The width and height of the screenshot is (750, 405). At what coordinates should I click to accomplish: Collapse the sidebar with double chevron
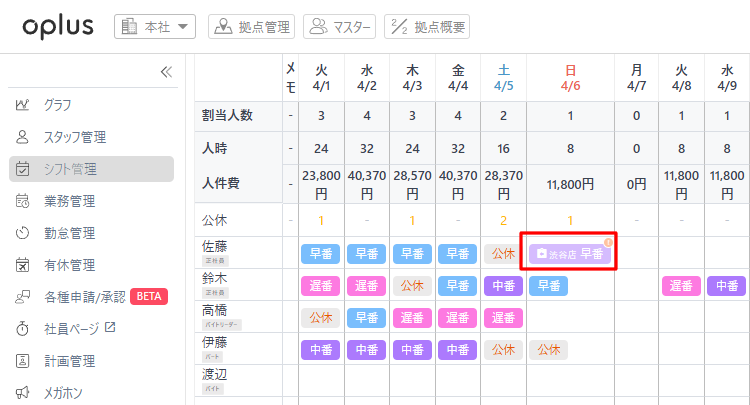click(x=166, y=72)
